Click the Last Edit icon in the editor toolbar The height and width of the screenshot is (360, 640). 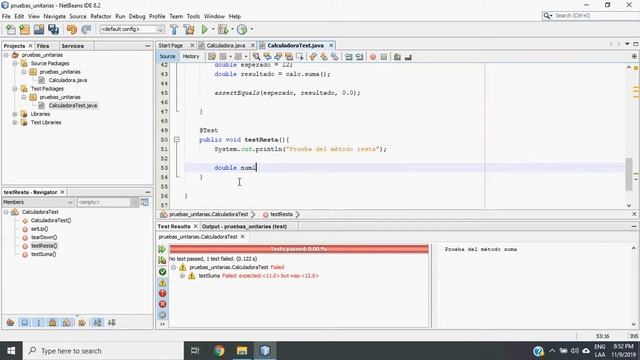tap(212, 57)
